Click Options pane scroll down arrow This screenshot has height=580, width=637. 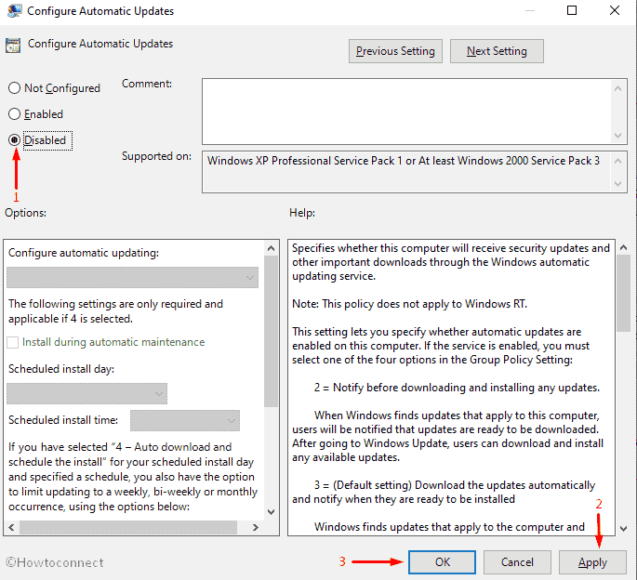pos(271,512)
